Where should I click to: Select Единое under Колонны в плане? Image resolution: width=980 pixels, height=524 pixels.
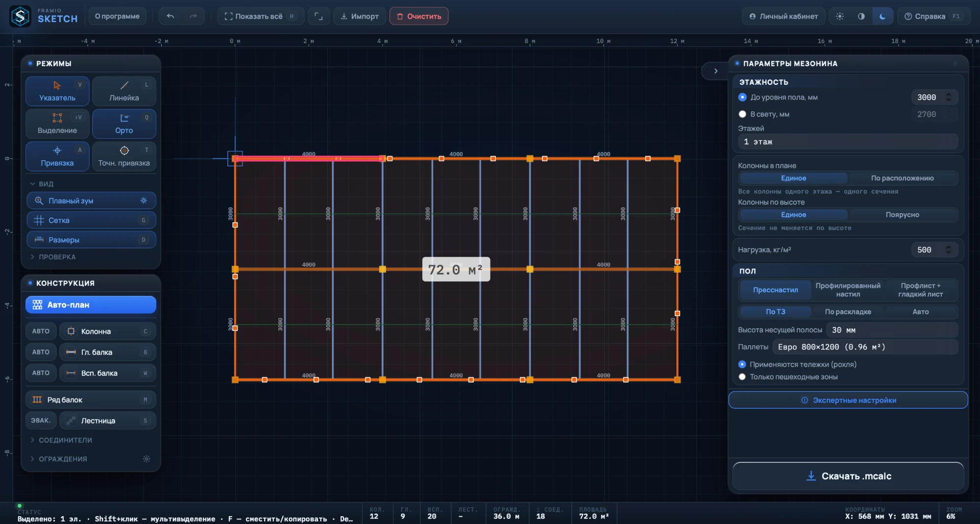[x=793, y=178]
